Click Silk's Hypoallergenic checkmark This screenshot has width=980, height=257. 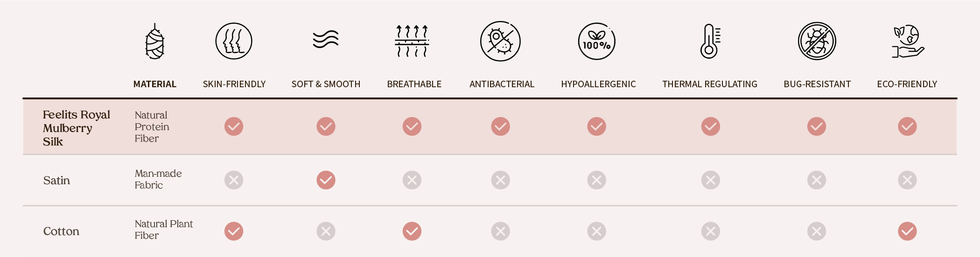596,126
